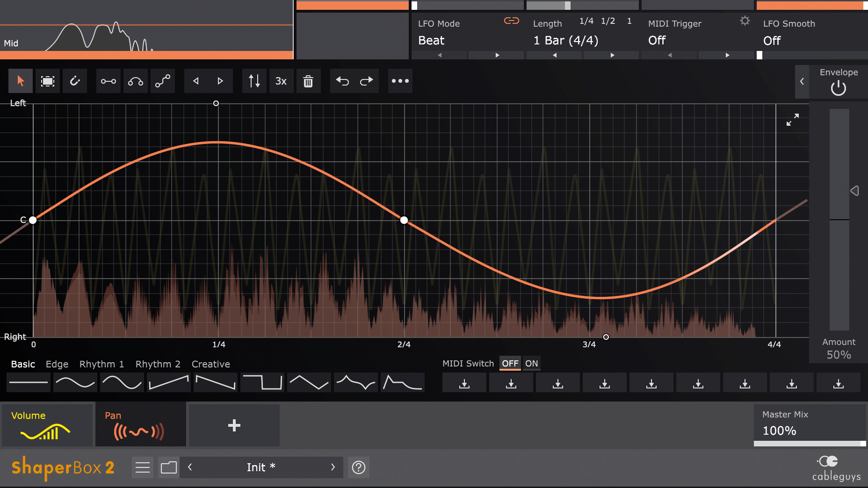Viewport: 868px width, 488px height.
Task: Set Length to 1 bar shortcut
Action: click(629, 21)
